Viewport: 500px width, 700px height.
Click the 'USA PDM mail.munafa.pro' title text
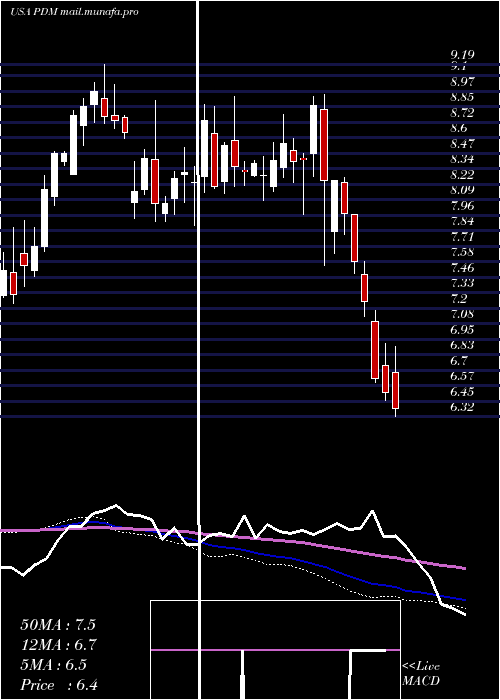(74, 12)
